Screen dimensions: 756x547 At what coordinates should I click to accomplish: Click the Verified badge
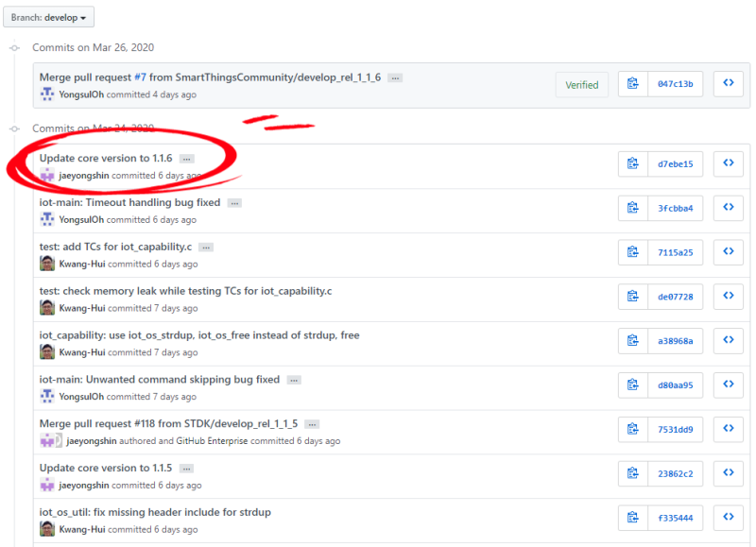point(582,85)
